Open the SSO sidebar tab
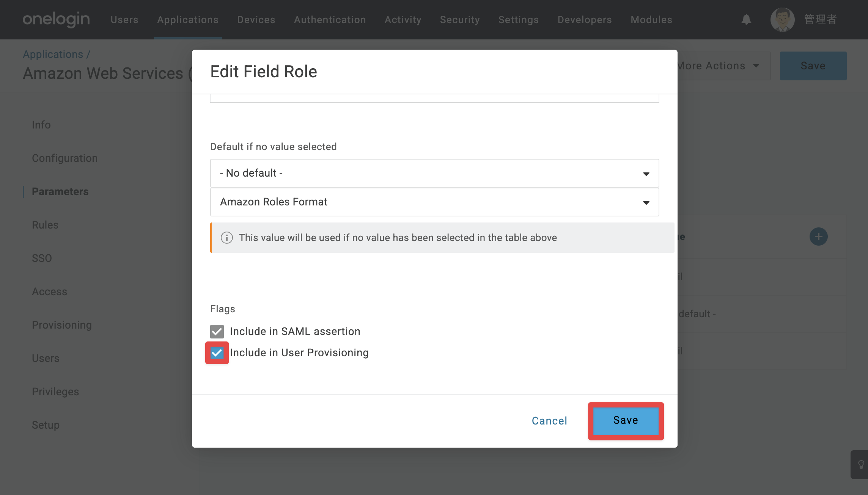Image resolution: width=868 pixels, height=495 pixels. [x=42, y=258]
